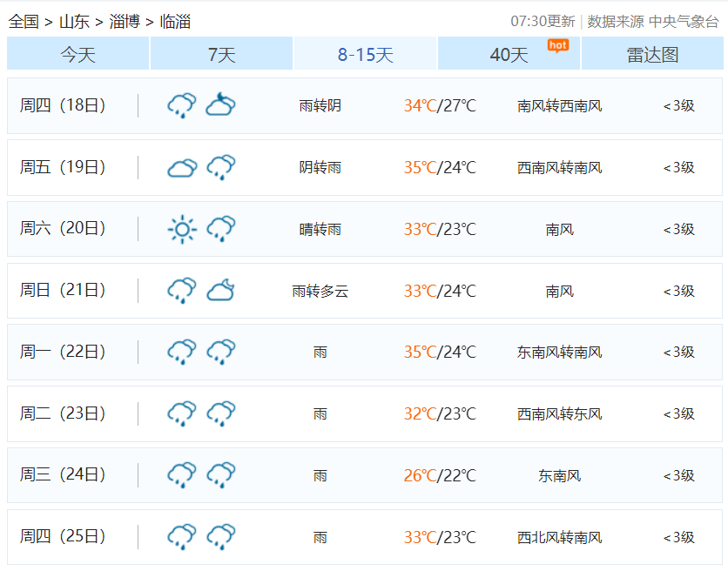Click 临淄 in the breadcrumb
The image size is (728, 571).
pyautogui.click(x=175, y=22)
